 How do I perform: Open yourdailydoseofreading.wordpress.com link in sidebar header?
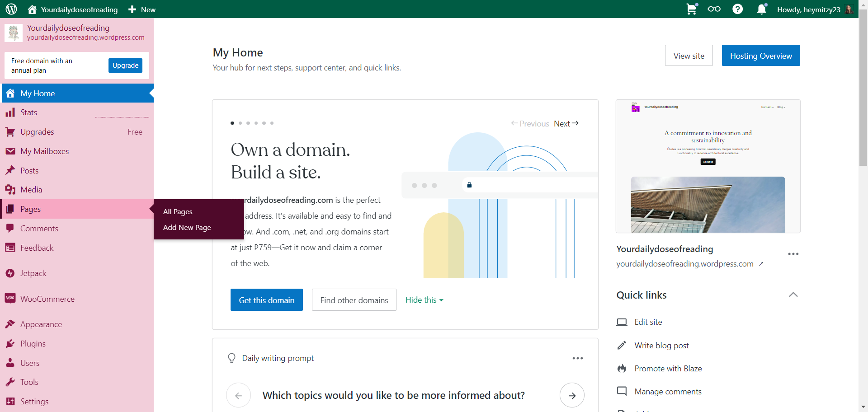pyautogui.click(x=86, y=37)
